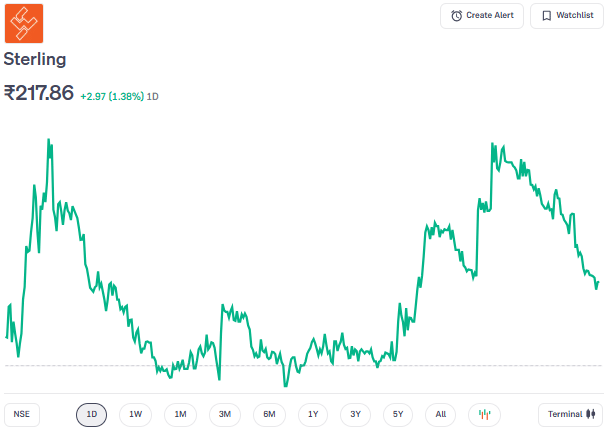
Task: Open the Terminal advanced chart view
Action: pos(570,414)
